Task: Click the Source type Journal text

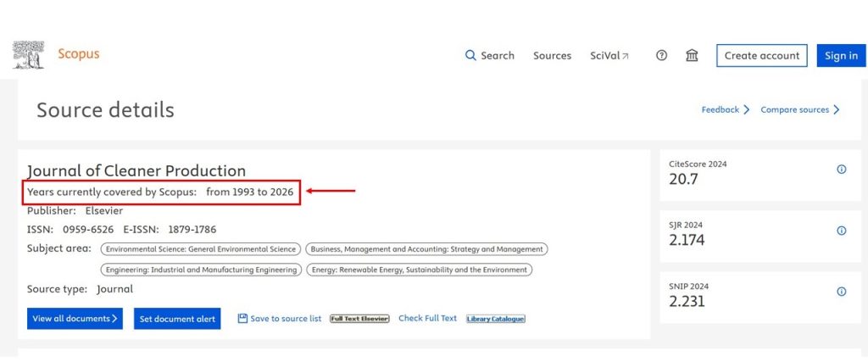Action: (81, 289)
